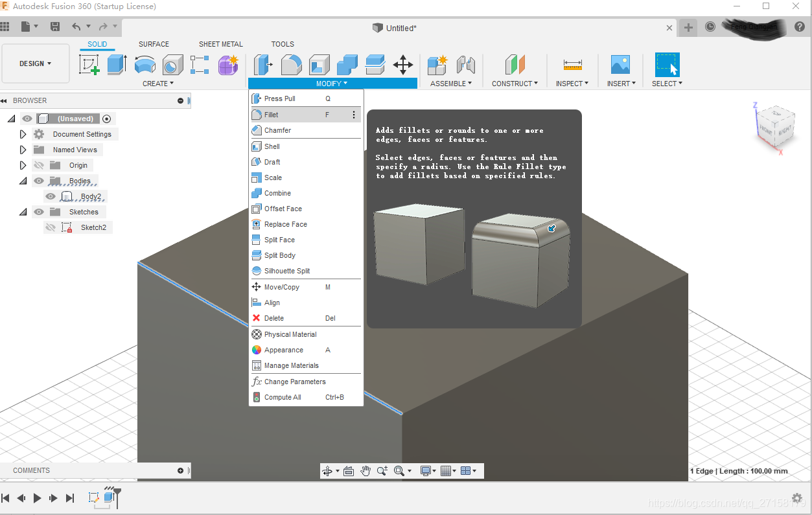The height and width of the screenshot is (515, 812).
Task: Click the timeline settings gear icon
Action: (797, 498)
